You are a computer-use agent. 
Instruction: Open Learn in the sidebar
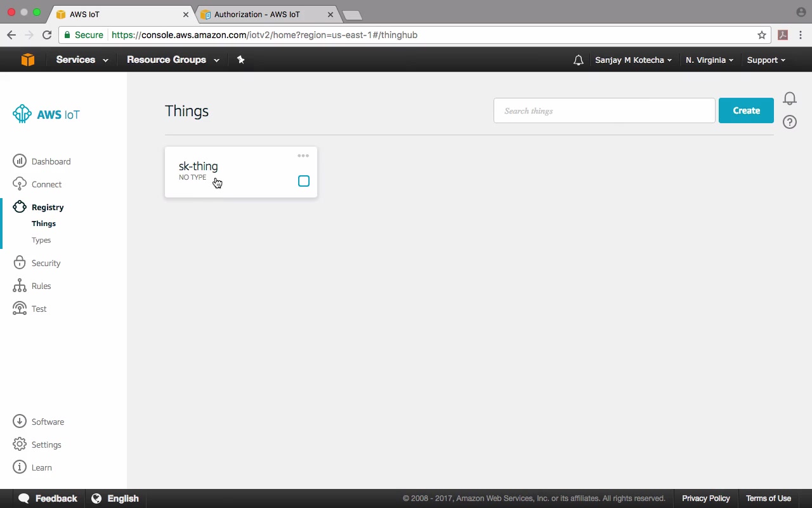42,467
